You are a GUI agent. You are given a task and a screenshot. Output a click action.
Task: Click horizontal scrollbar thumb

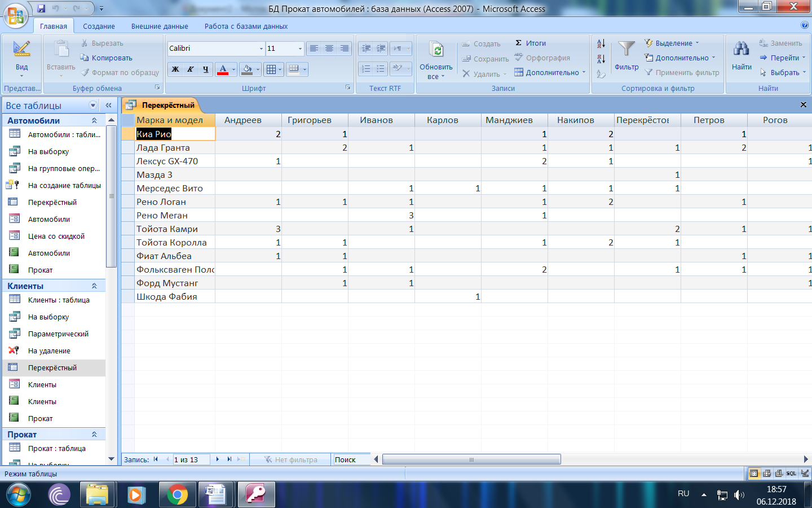click(471, 459)
